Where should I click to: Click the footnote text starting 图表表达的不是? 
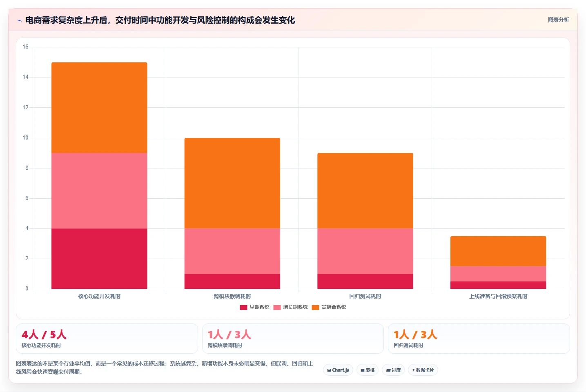pos(165,368)
